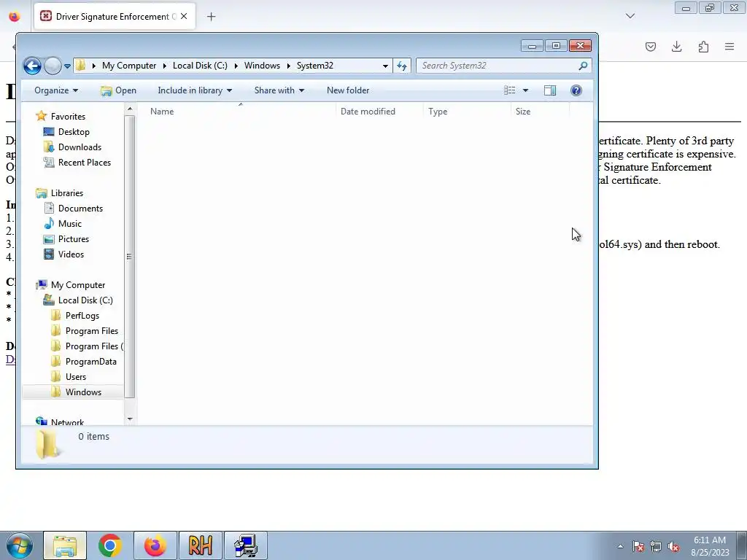Open a new Firefox tab
This screenshot has width=747, height=560.
tap(211, 17)
